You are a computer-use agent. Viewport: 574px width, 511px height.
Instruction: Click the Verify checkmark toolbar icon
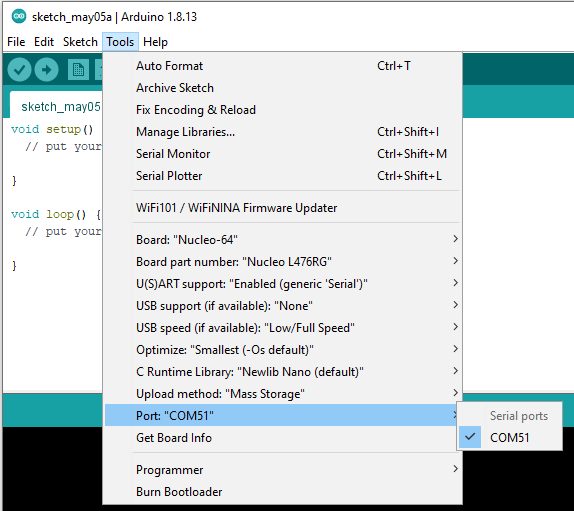[19, 70]
